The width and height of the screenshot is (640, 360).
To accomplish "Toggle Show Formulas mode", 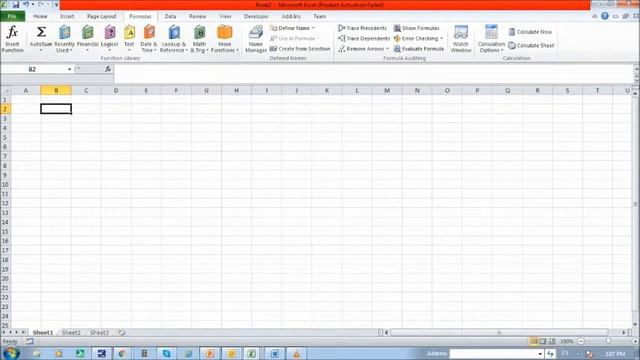I will tap(416, 28).
